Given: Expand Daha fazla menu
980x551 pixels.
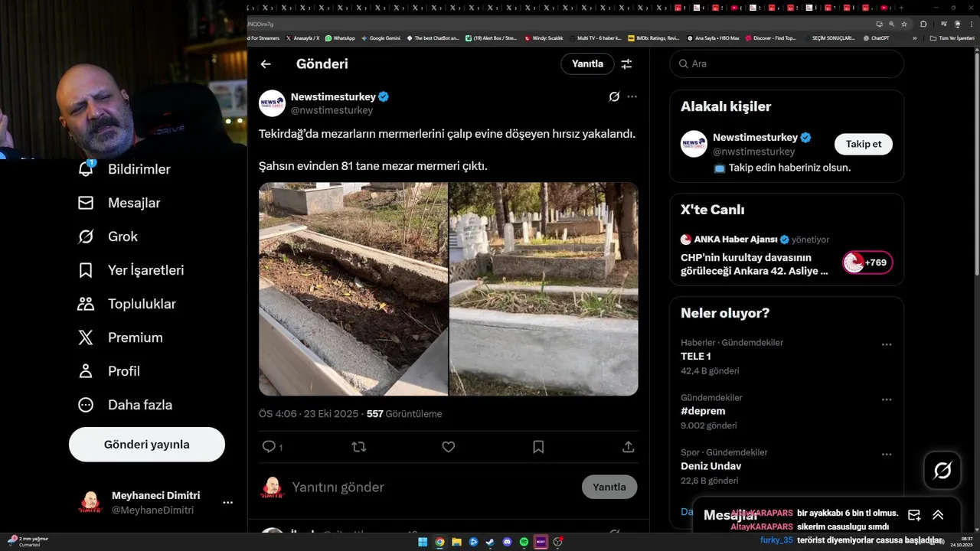Looking at the screenshot, I should [125, 405].
